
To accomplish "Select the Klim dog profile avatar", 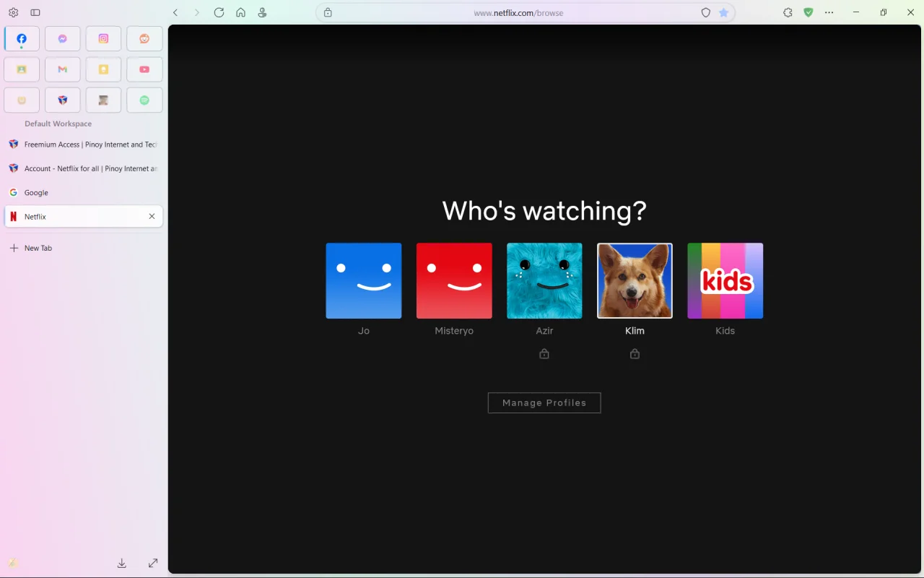I will [635, 280].
